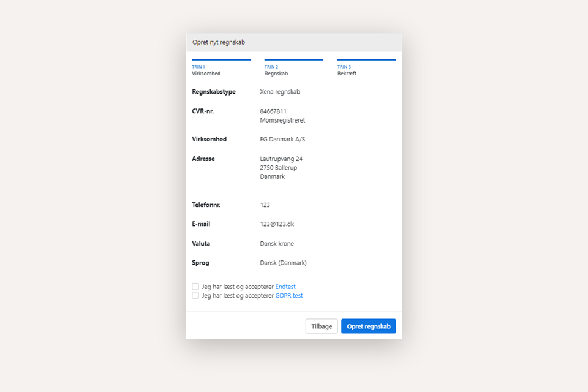The height and width of the screenshot is (392, 588).
Task: Click the postal line 2750 Ballerup
Action: pyautogui.click(x=281, y=168)
